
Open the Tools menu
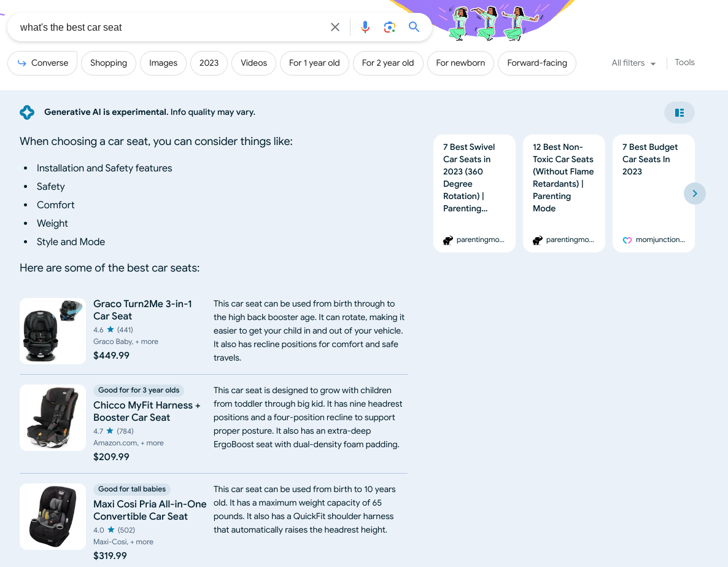point(684,62)
